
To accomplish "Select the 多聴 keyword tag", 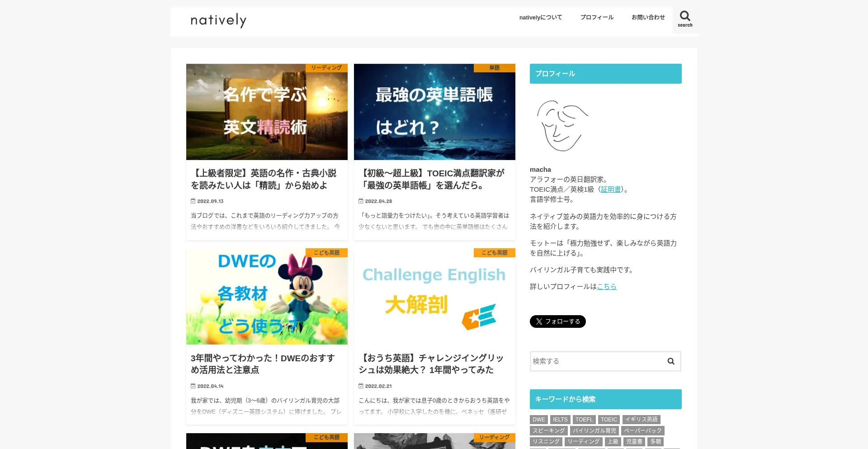I will pos(656,442).
